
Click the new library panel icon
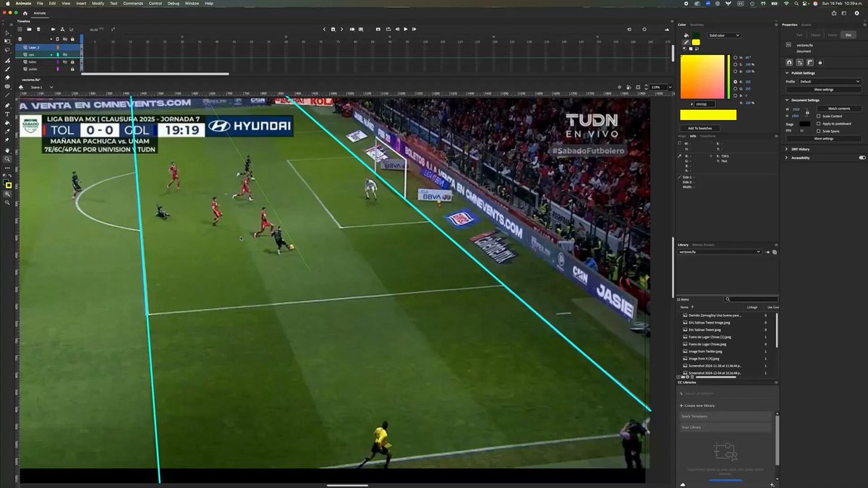(x=775, y=252)
